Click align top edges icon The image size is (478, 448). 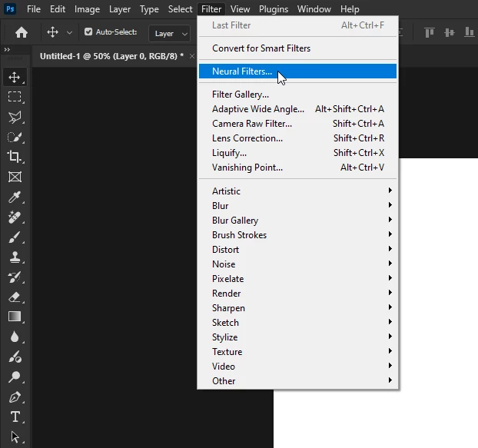[x=430, y=32]
